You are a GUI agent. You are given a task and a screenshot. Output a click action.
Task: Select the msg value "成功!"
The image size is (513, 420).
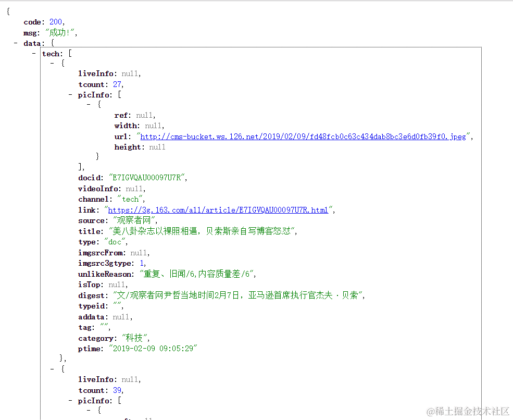click(x=61, y=32)
